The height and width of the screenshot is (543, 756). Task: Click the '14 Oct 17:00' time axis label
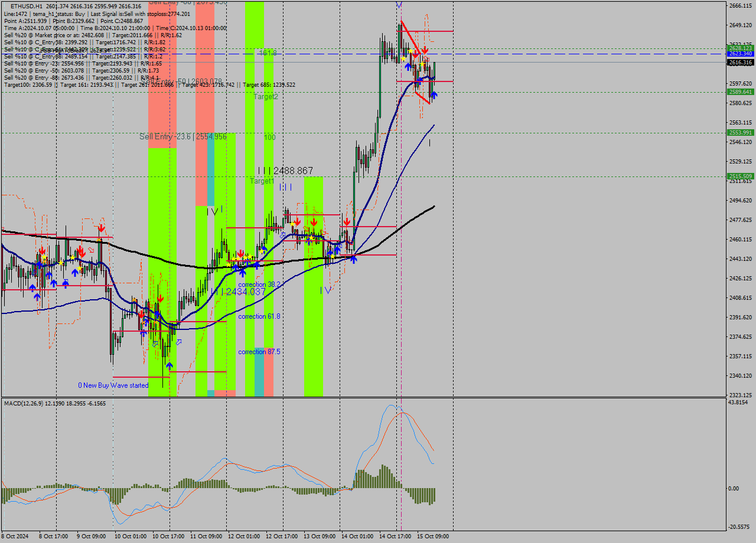pyautogui.click(x=395, y=537)
